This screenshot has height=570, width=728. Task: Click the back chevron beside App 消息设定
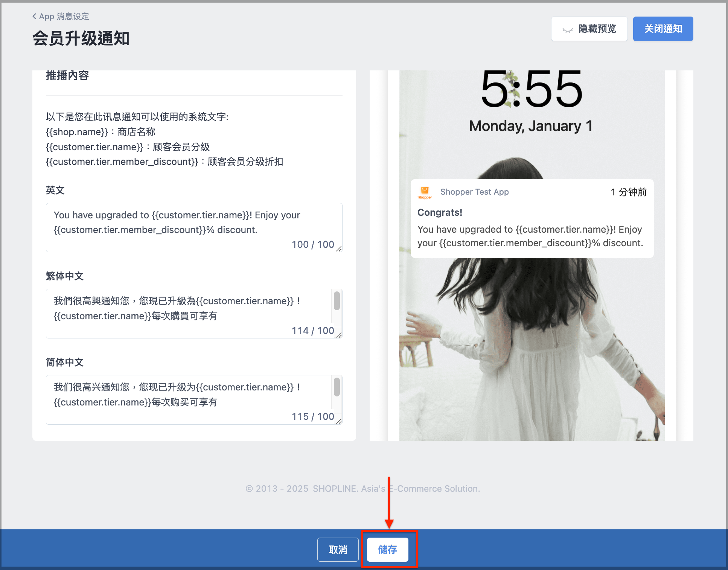34,16
